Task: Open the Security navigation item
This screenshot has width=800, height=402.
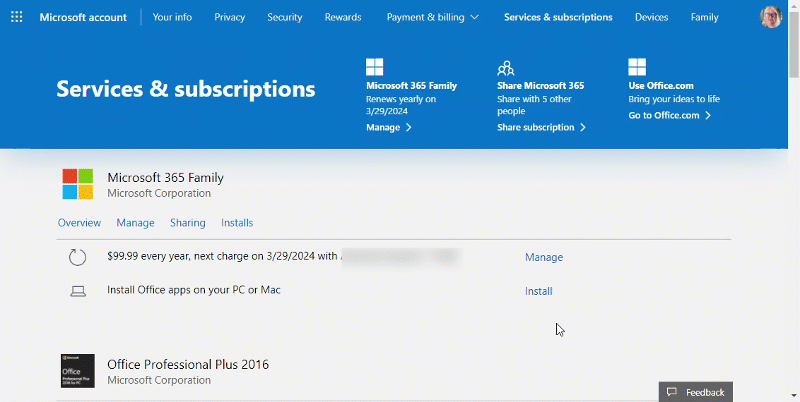Action: 285,17
